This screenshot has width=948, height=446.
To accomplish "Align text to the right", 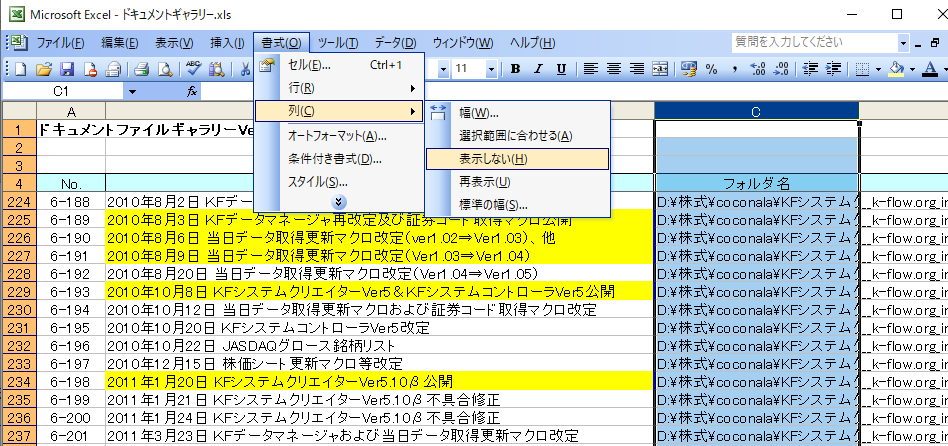I will [637, 69].
